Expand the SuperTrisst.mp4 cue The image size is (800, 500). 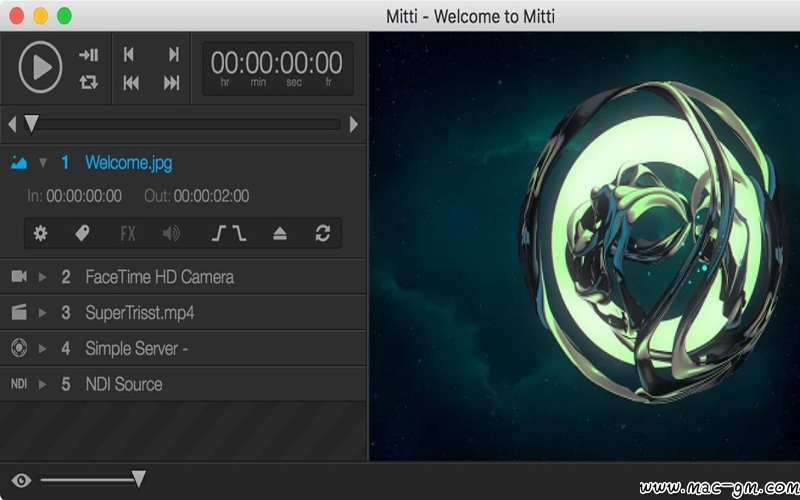coord(43,313)
